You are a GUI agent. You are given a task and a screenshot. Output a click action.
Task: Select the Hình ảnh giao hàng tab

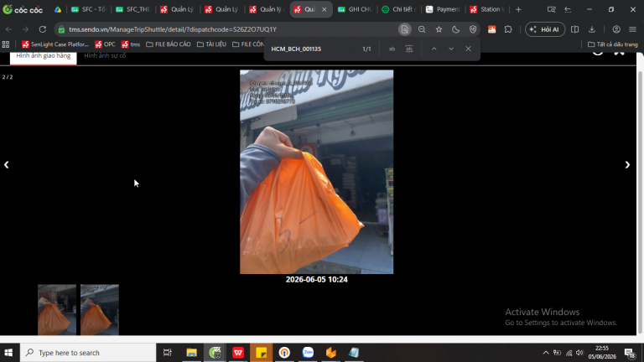click(x=43, y=57)
